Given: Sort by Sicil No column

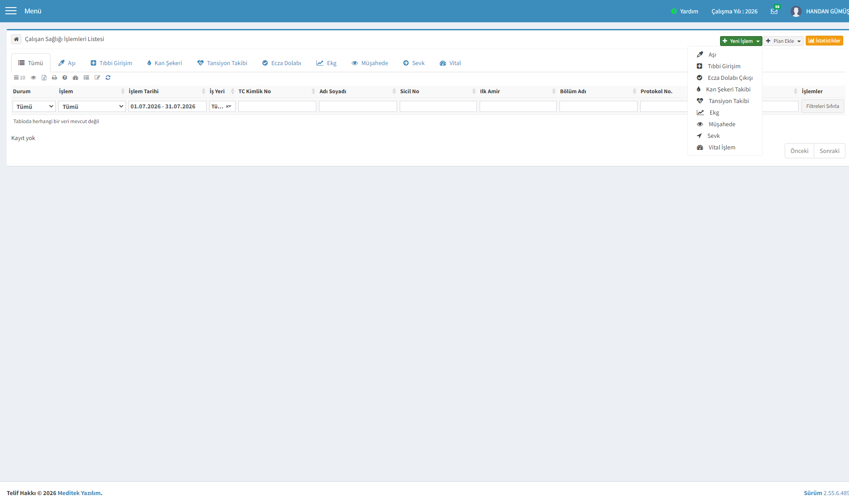Looking at the screenshot, I should click(474, 91).
